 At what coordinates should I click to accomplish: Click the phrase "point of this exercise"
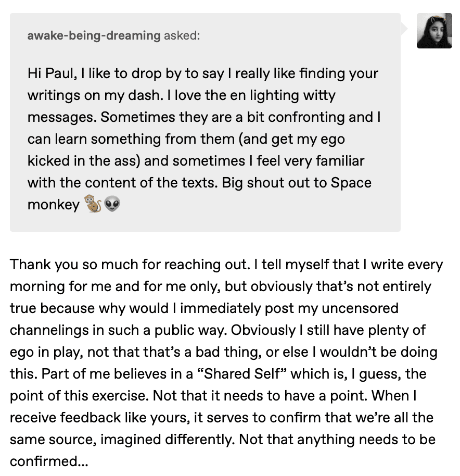(x=80, y=396)
